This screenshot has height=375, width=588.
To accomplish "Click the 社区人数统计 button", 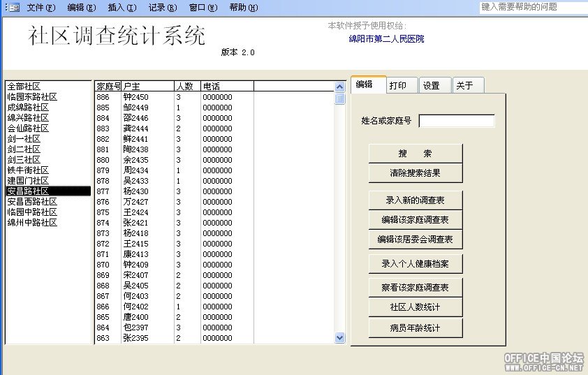I will click(x=416, y=307).
